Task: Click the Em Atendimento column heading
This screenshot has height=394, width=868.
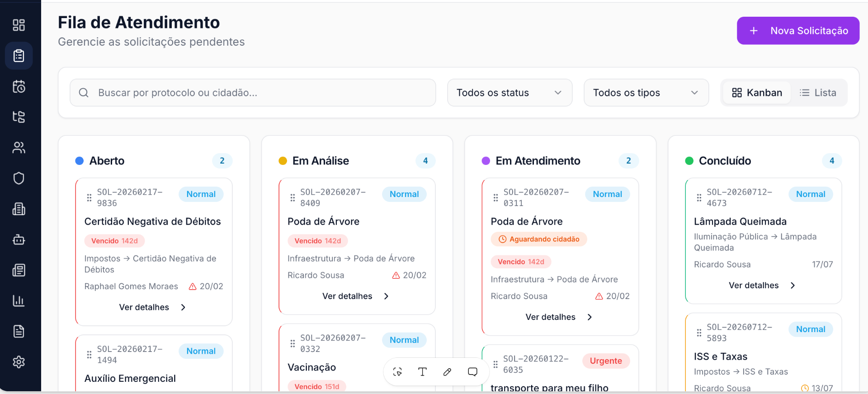Action: 538,161
